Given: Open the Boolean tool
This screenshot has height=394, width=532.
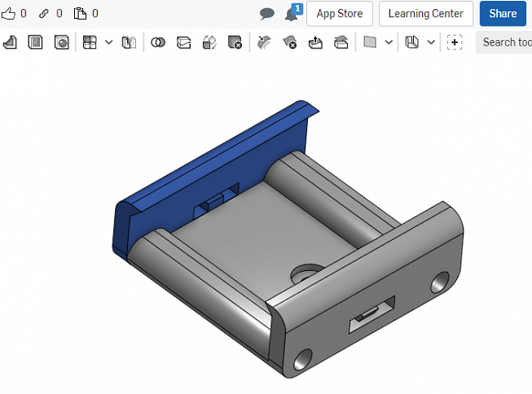Looking at the screenshot, I should click(x=158, y=42).
